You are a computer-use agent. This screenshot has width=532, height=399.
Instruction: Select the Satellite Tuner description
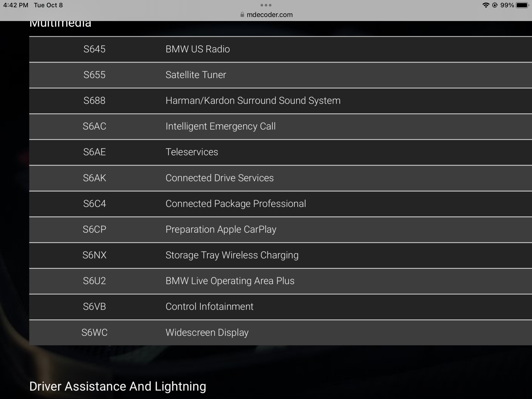[x=196, y=75]
